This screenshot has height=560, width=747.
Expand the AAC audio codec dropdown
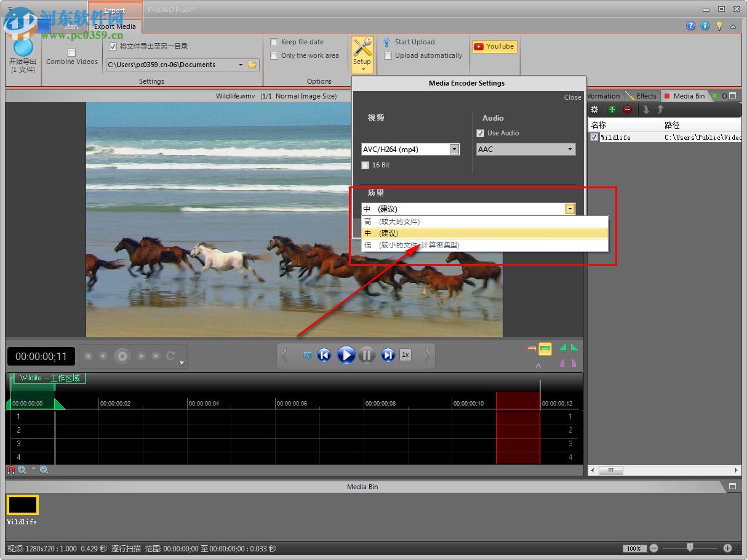tap(569, 149)
